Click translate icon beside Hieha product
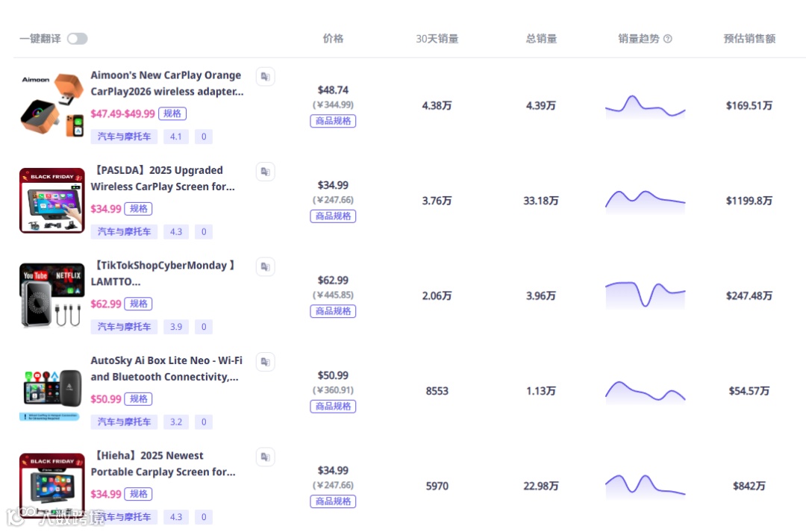The height and width of the screenshot is (532, 806). [x=265, y=457]
